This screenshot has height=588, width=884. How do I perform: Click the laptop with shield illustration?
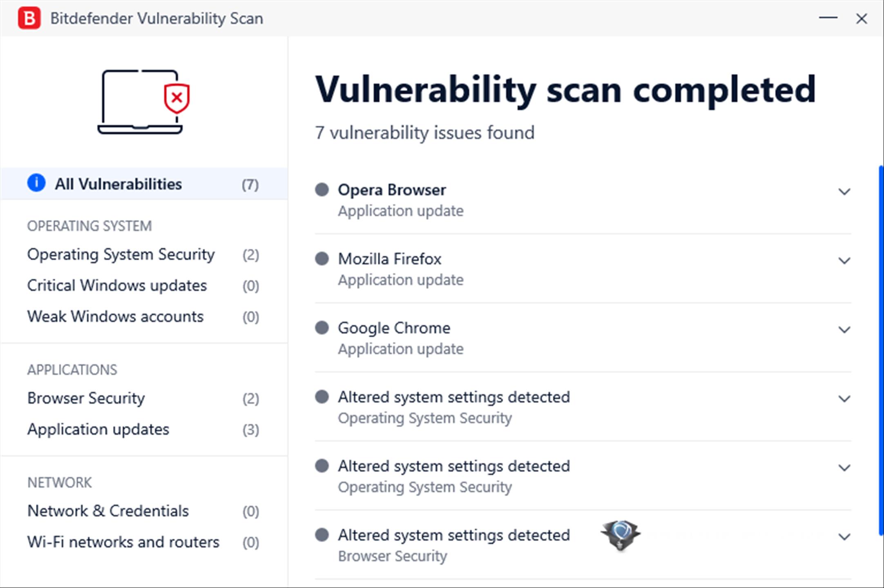click(143, 102)
